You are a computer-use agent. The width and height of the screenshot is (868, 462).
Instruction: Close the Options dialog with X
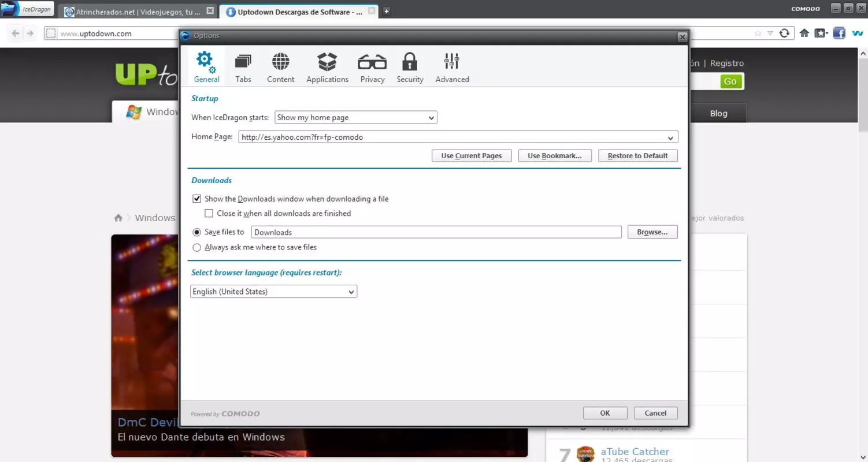click(x=682, y=36)
